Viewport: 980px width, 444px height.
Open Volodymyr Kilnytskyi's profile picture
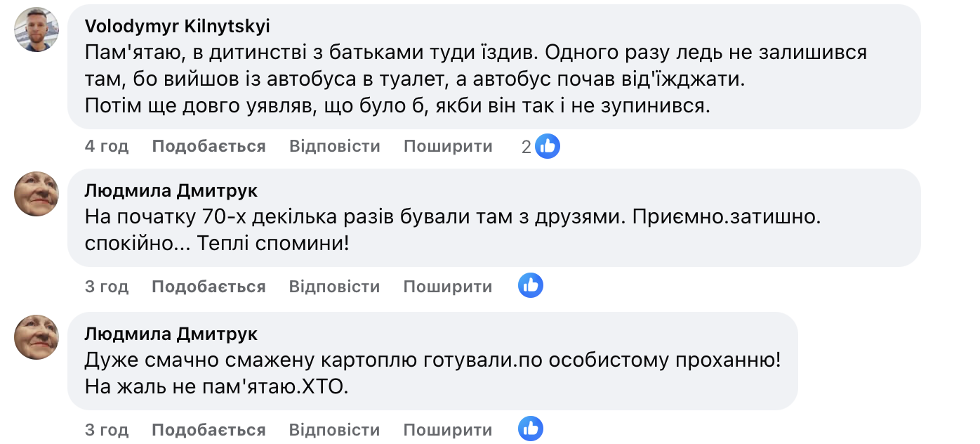coord(37,30)
